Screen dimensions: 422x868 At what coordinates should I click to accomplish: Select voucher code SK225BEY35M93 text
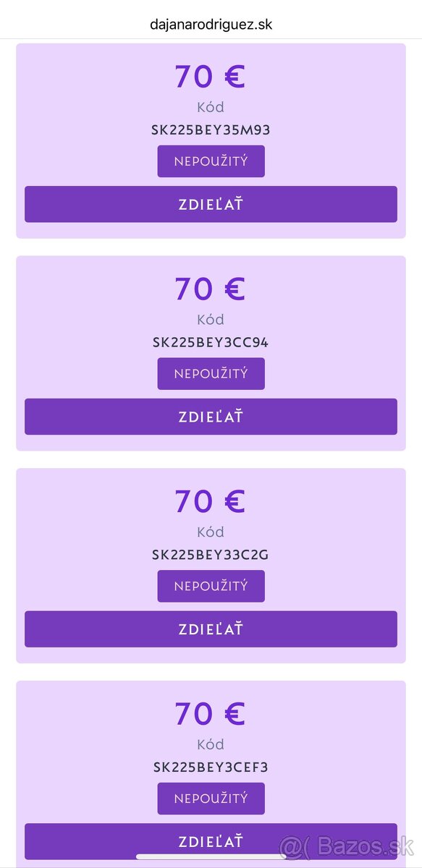coord(211,130)
